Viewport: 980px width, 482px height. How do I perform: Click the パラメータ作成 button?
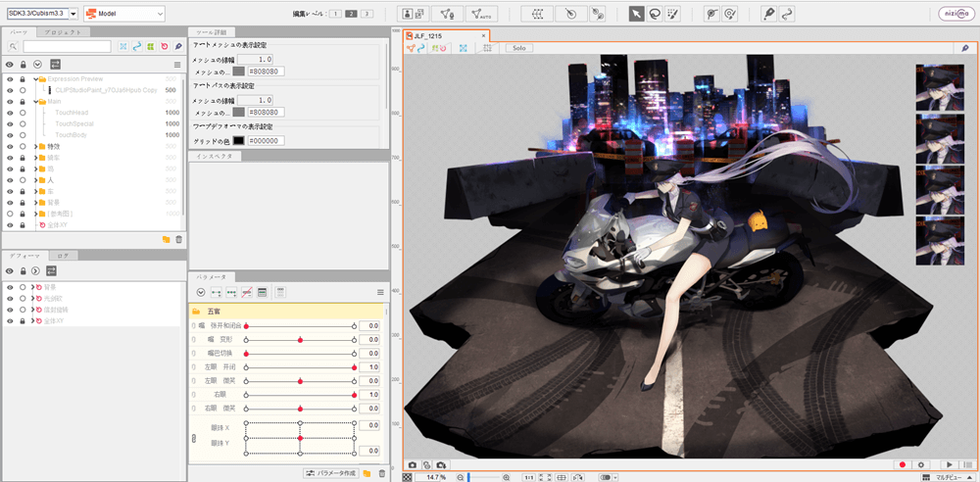(x=329, y=473)
